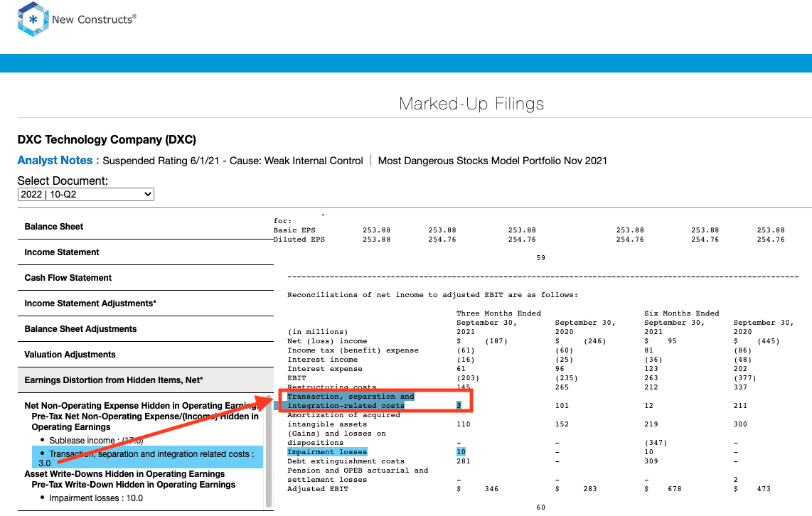812x516 pixels.
Task: Click Analyst Notes link
Action: [58, 161]
